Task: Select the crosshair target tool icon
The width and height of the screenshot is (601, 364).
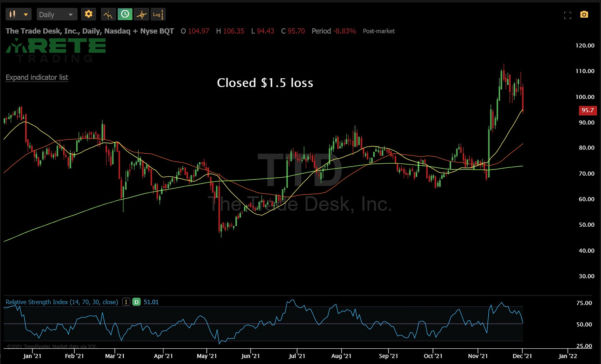Action: (x=141, y=14)
